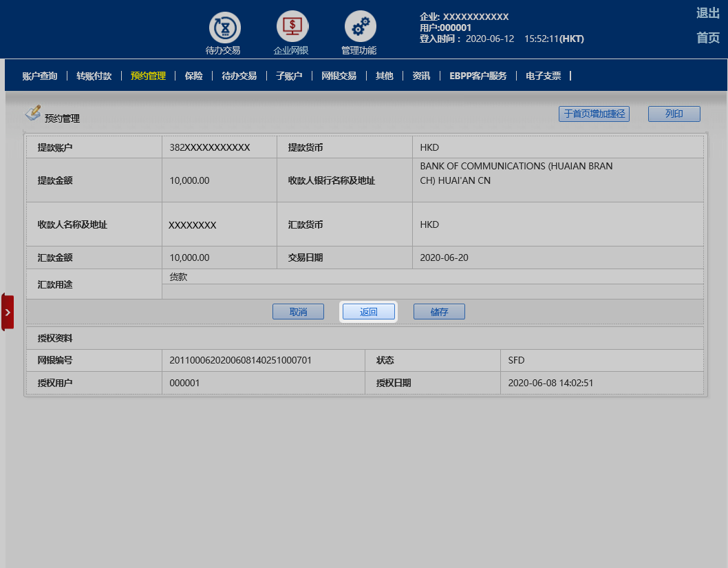The image size is (728, 568).
Task: Open the 保险 menu
Action: click(193, 76)
